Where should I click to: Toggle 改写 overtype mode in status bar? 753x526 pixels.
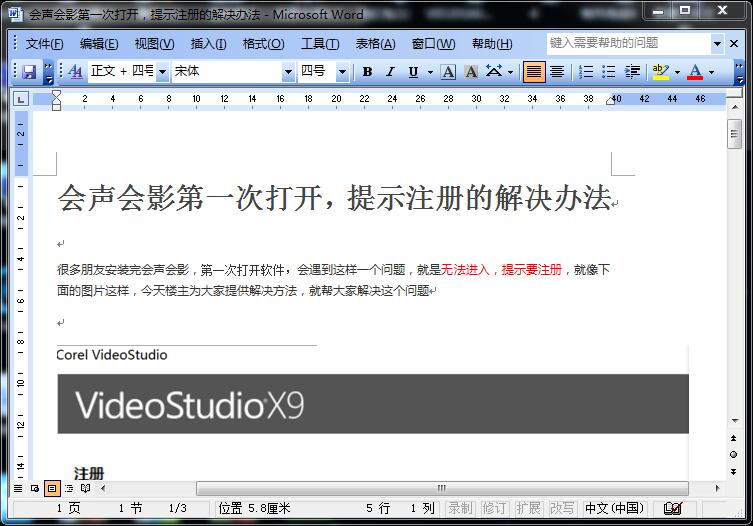(x=562, y=509)
